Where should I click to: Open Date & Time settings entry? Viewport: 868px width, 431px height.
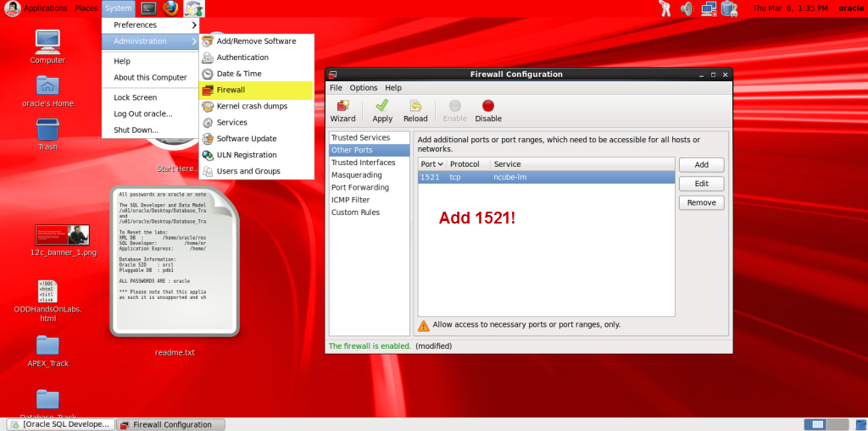tap(256, 74)
